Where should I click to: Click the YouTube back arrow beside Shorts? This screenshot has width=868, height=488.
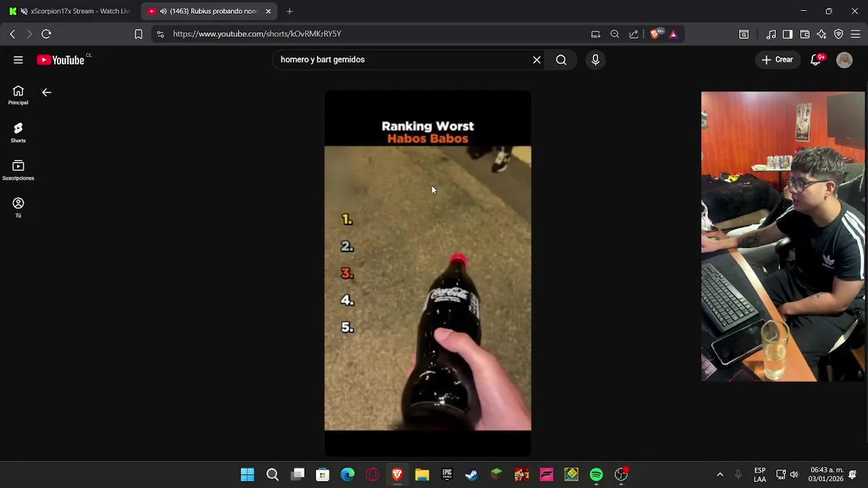[x=47, y=92]
